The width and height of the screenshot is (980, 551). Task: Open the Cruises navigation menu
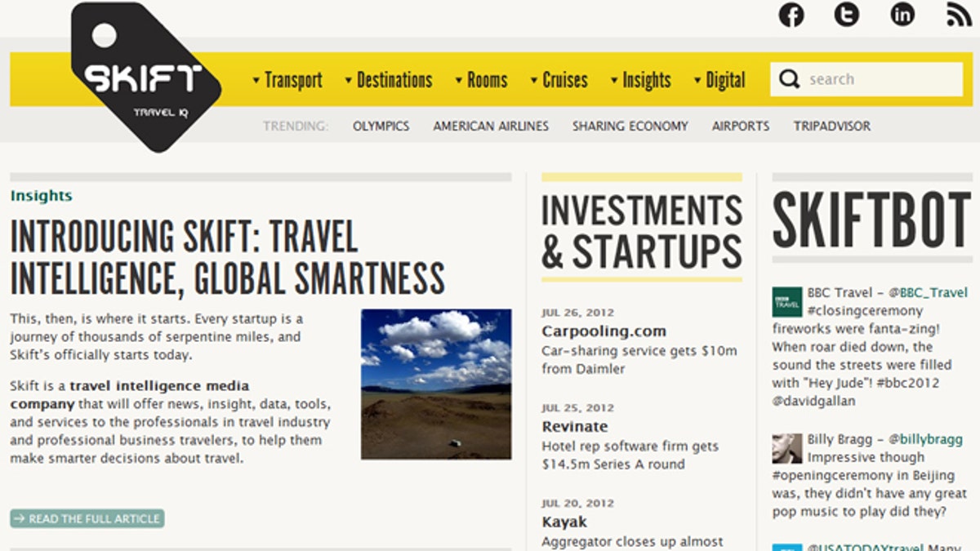(559, 80)
